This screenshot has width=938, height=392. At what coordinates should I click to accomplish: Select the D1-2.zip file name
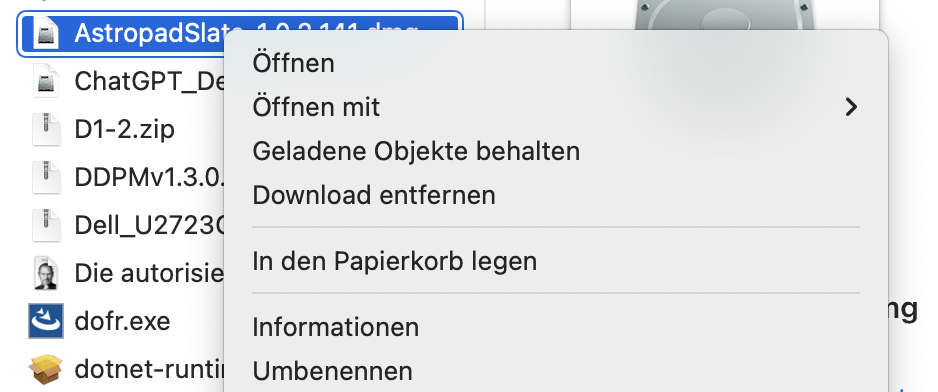(124, 129)
